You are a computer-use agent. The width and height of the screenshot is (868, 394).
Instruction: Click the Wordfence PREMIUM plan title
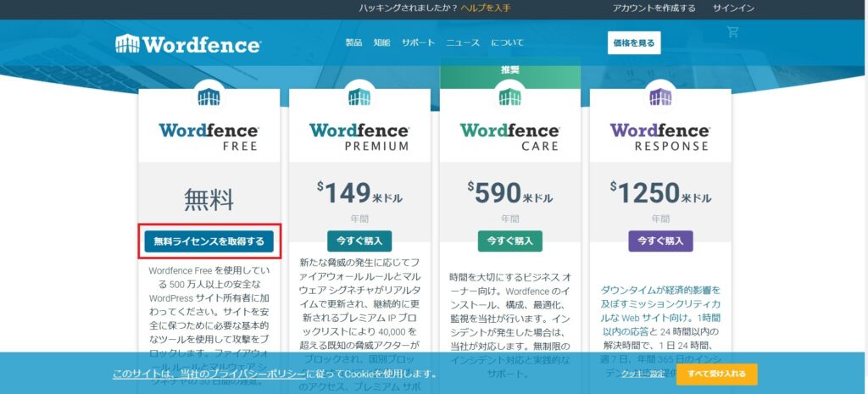point(359,136)
